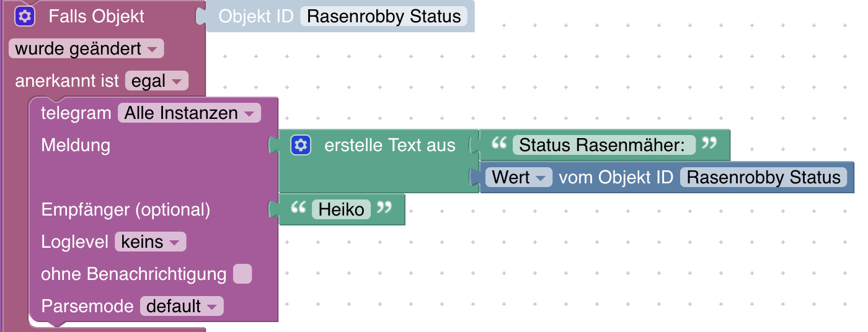Toggle the ohne Benachrichtigung checkbox
The height and width of the screenshot is (332, 868).
click(x=242, y=274)
